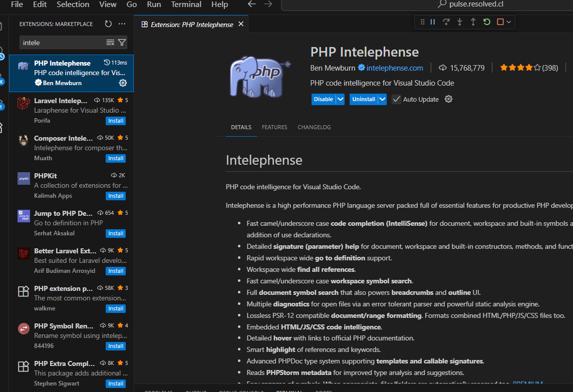Step over in debug toolbar

[x=446, y=22]
